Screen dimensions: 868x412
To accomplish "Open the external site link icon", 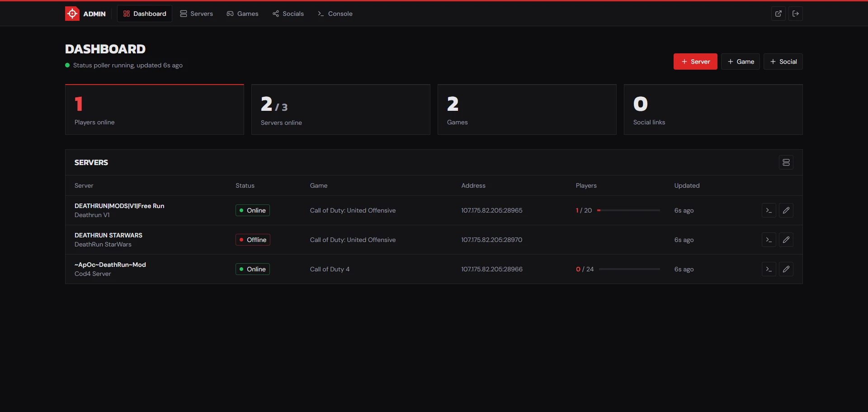I will coord(778,14).
